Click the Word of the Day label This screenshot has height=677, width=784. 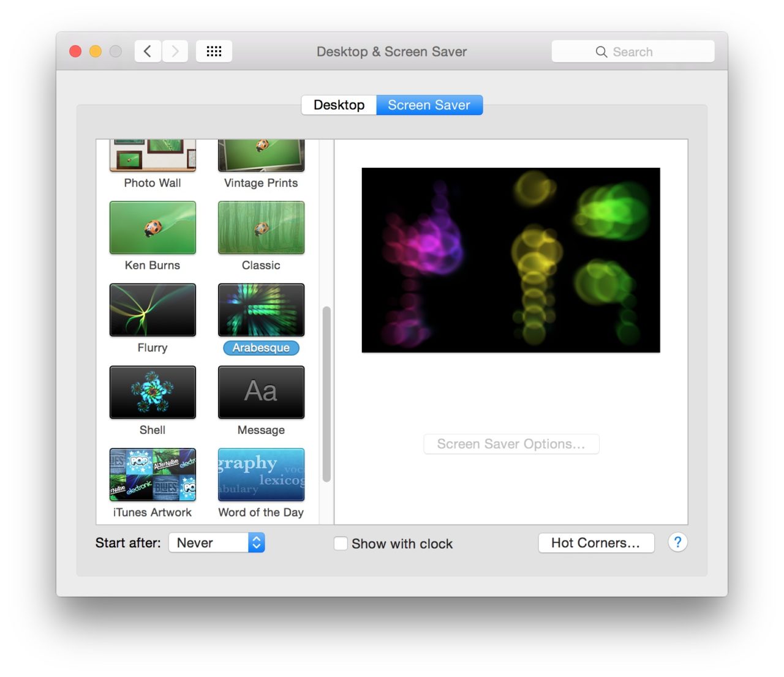(261, 512)
